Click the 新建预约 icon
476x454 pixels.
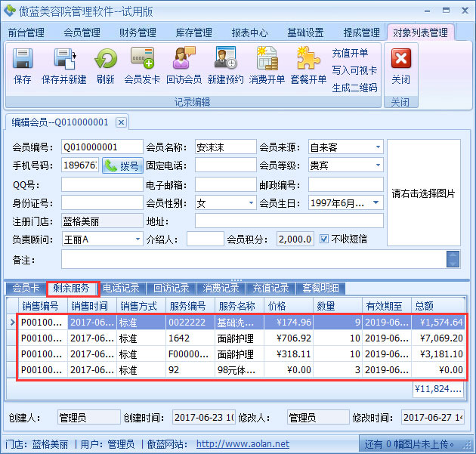(x=226, y=59)
